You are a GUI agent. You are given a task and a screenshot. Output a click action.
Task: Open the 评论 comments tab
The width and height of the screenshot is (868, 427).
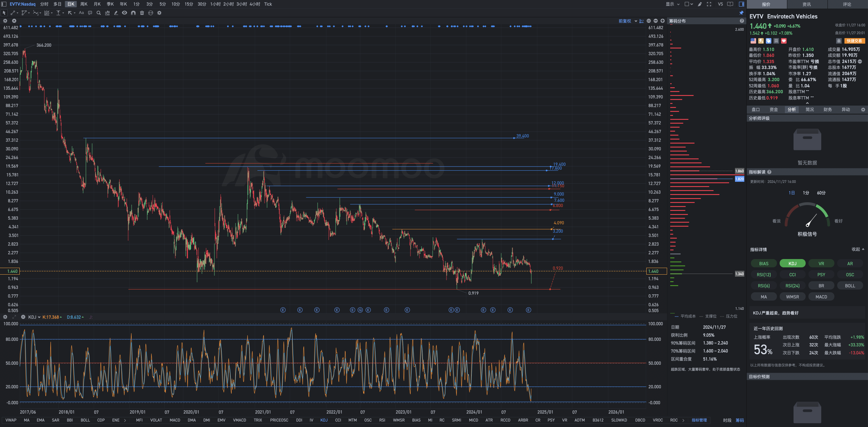tap(847, 4)
